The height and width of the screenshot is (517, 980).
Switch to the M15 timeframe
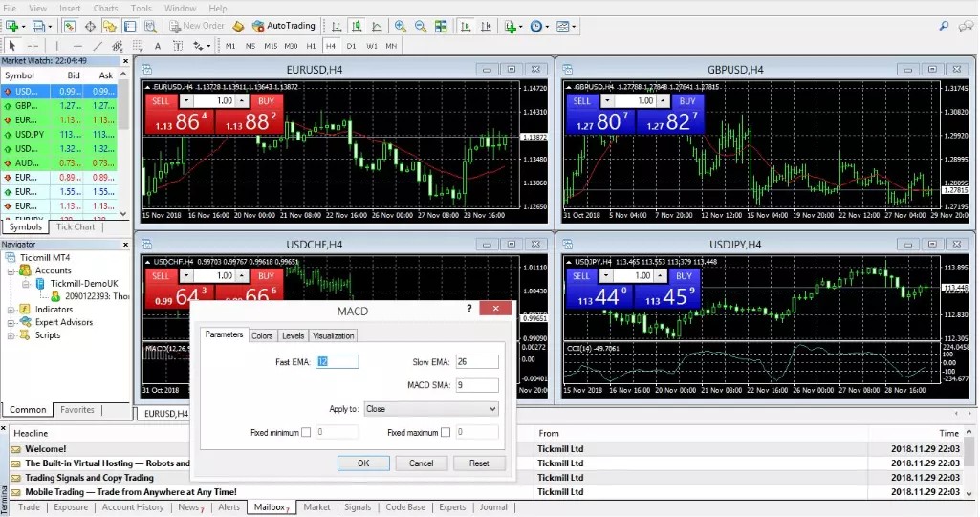[x=271, y=46]
